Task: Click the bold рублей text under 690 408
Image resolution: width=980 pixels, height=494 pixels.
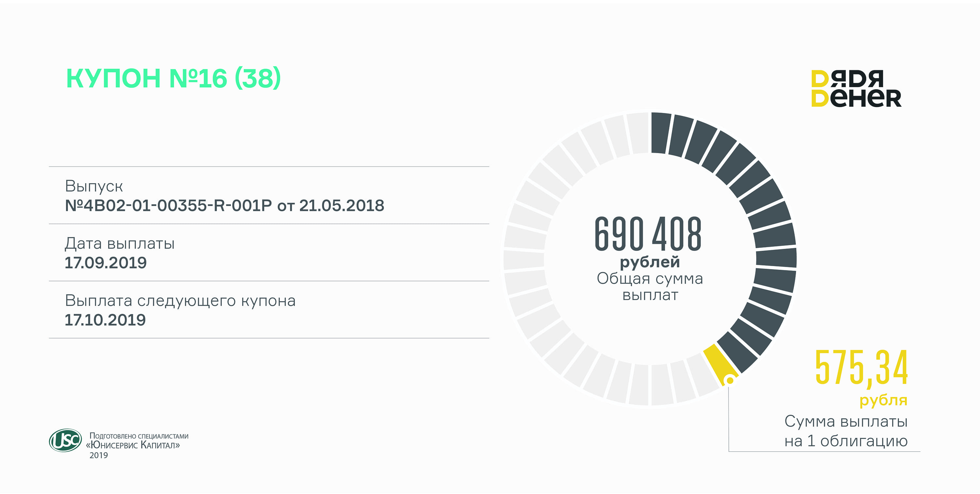Action: tap(650, 262)
